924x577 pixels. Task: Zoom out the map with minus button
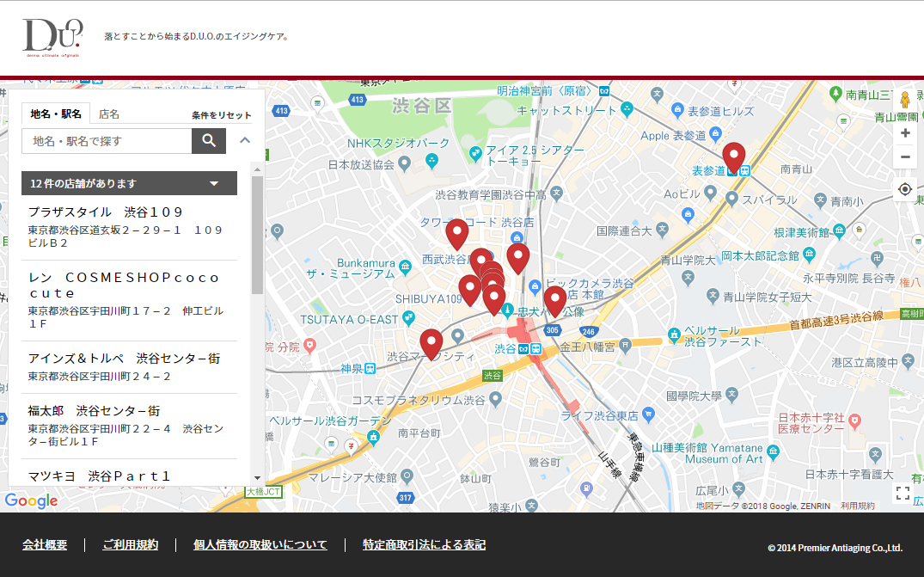coord(904,157)
